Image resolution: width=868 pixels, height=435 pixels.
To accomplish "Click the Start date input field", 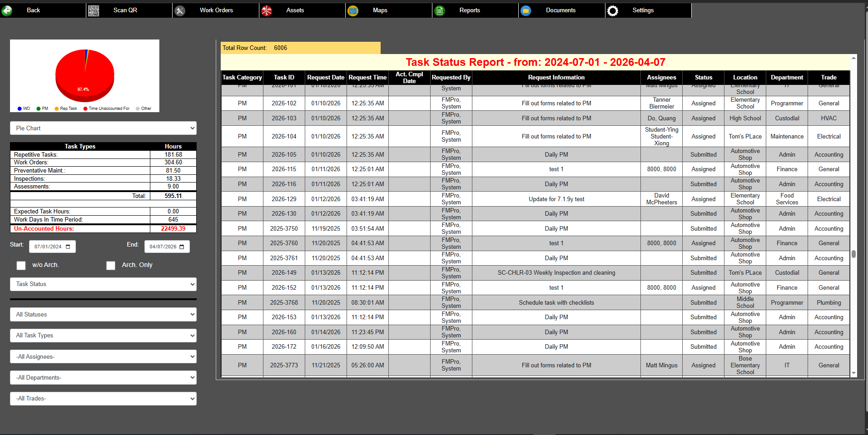I will pos(48,246).
